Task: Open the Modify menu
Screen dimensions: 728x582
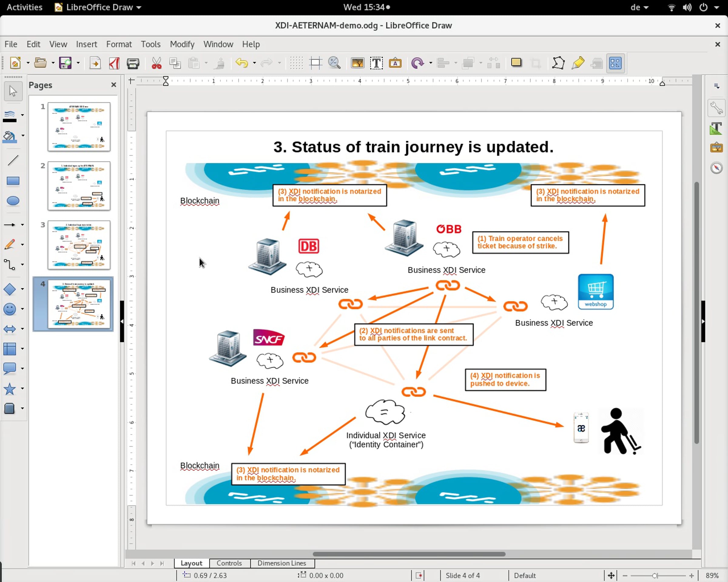Action: pos(182,44)
